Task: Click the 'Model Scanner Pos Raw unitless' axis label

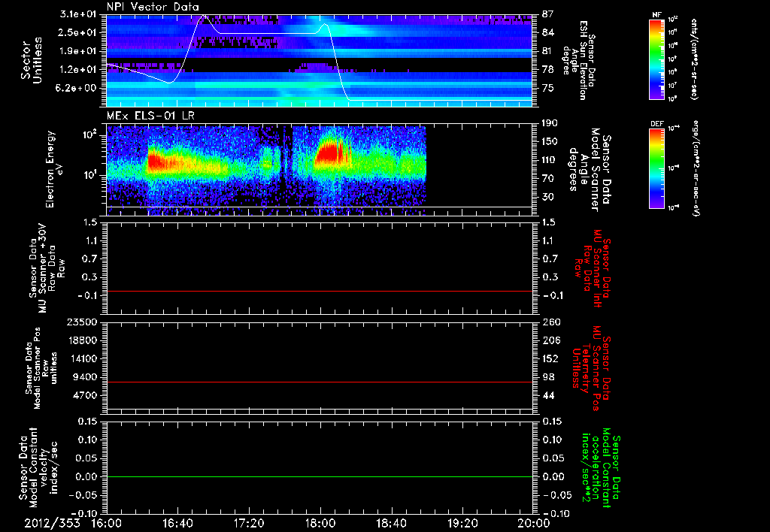Action: point(40,368)
